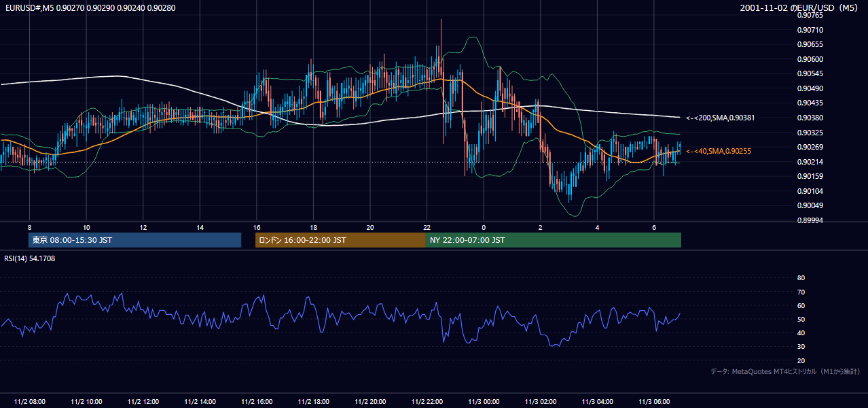The width and height of the screenshot is (868, 408).
Task: Click hour label 12 under price chart
Action: (143, 227)
